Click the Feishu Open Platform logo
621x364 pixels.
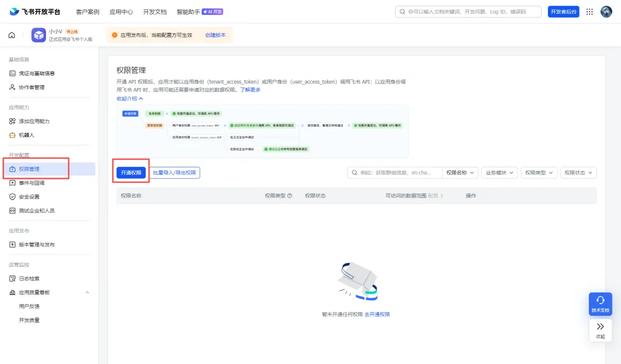pyautogui.click(x=35, y=12)
